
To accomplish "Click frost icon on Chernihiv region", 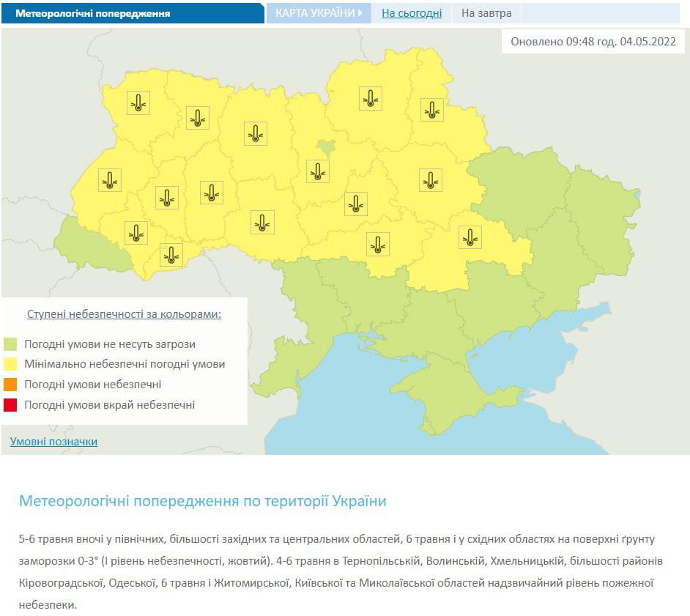I will coord(371,99).
